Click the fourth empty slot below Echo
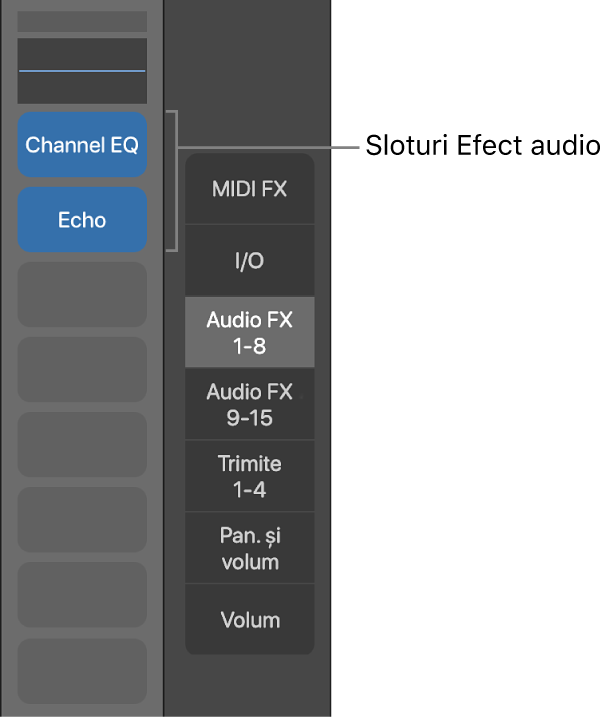 pos(82,520)
